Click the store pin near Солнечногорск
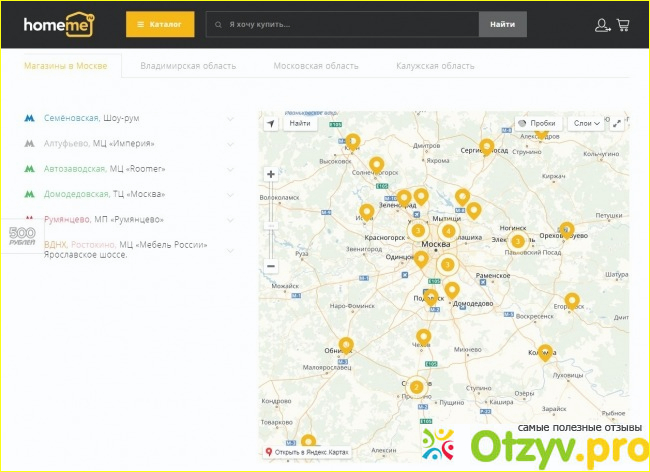 [x=376, y=165]
